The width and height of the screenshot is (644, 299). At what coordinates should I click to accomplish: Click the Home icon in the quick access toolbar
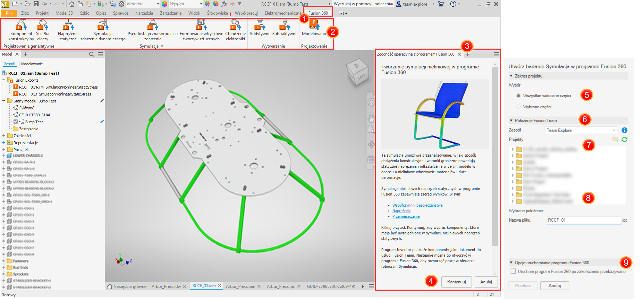(71, 4)
